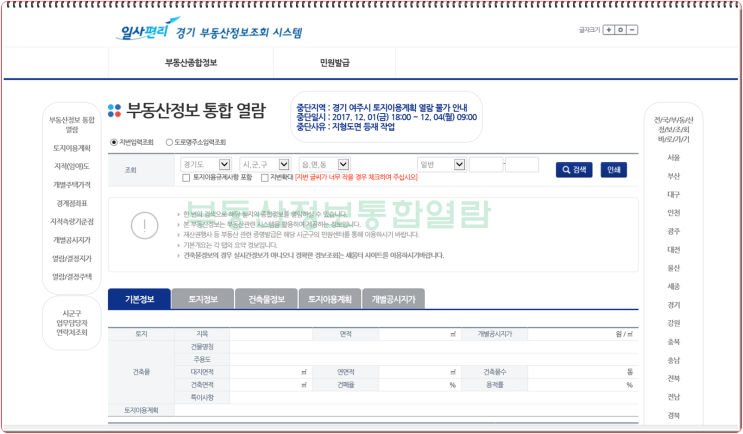Expand the 일반 lot type dropdown
743x434 pixels.
tap(442, 164)
